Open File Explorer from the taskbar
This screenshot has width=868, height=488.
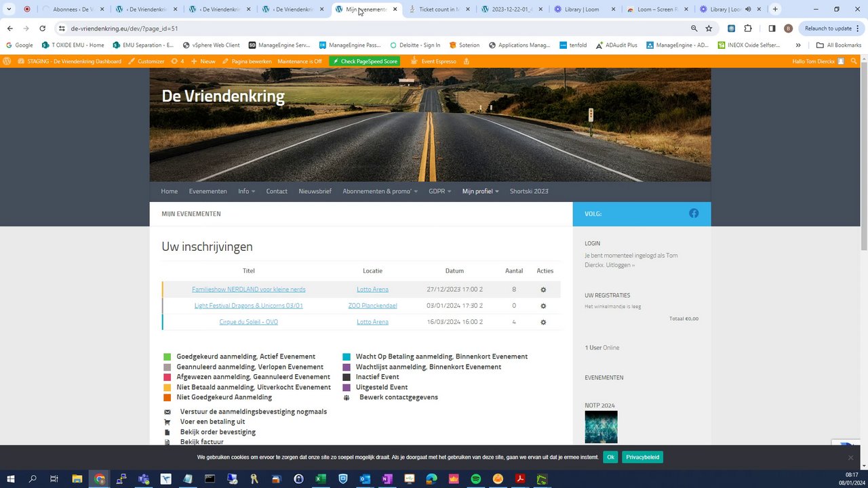pyautogui.click(x=77, y=479)
